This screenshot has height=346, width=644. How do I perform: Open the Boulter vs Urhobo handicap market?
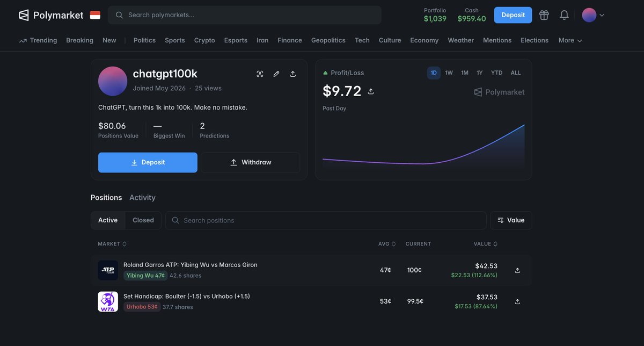tap(187, 296)
